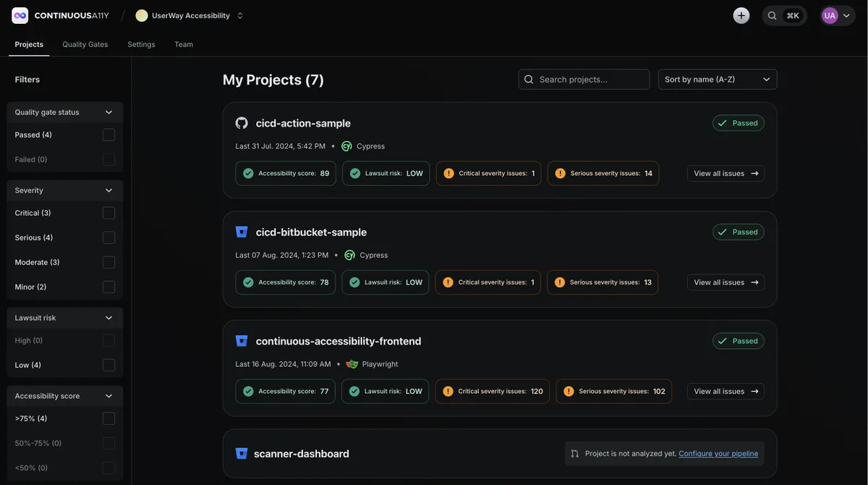868x485 pixels.
Task: Open the Sort by name (A-Z) dropdown
Action: [718, 80]
